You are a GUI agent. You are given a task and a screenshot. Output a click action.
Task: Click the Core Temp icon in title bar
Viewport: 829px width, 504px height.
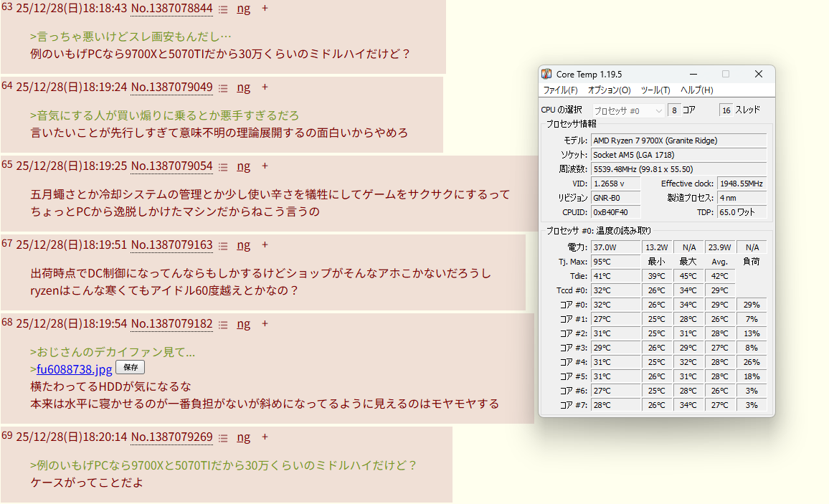click(547, 74)
